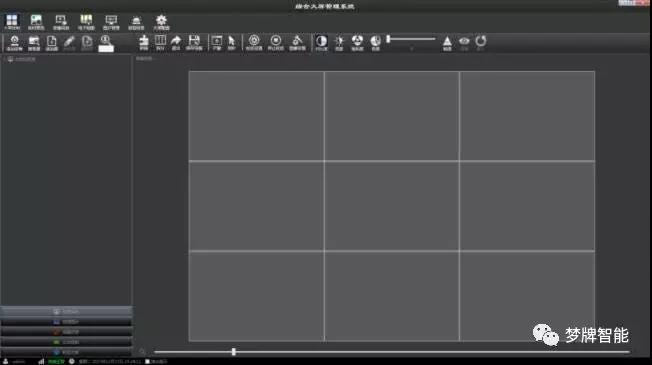
Task: Click the floppy disk save scene icon
Action: pyautogui.click(x=194, y=42)
